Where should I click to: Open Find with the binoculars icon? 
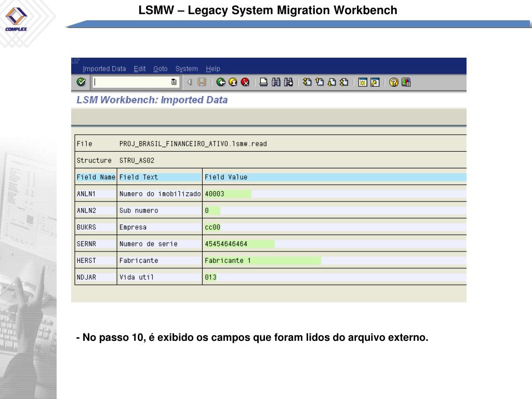[276, 82]
